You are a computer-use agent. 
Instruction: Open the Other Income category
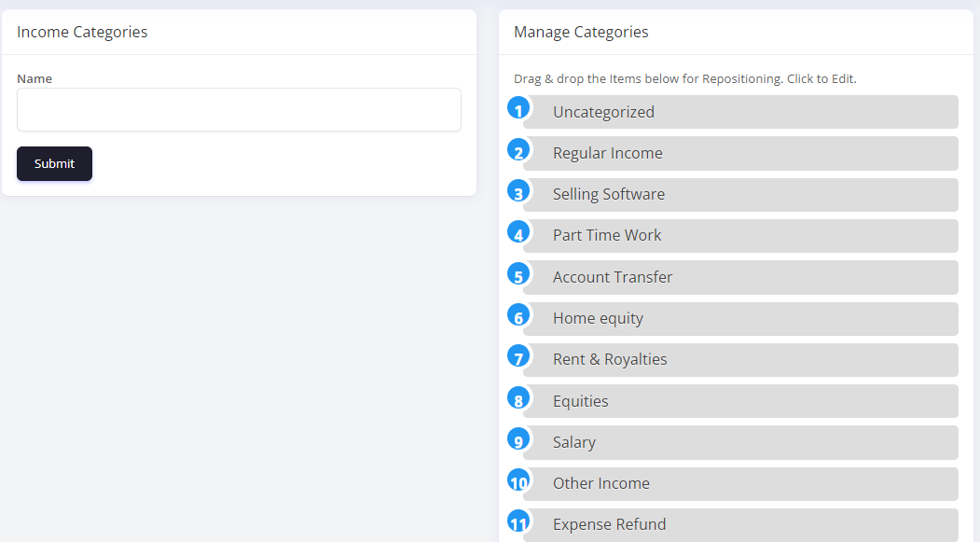[x=740, y=483]
